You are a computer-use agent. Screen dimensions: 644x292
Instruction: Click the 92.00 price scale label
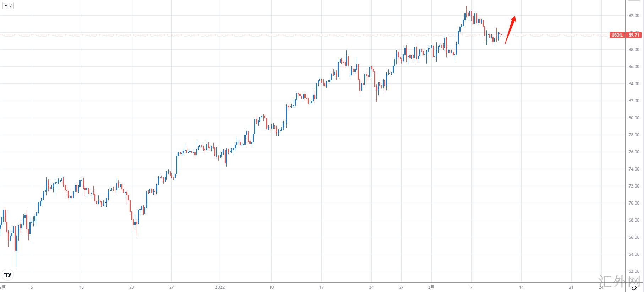pyautogui.click(x=634, y=16)
